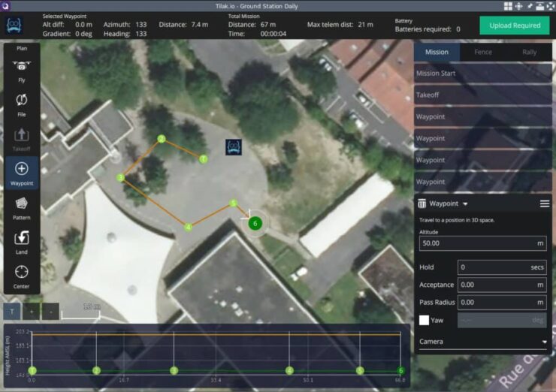This screenshot has width=556, height=392.
Task: Select waypoint 6 marker on the map
Action: point(255,223)
